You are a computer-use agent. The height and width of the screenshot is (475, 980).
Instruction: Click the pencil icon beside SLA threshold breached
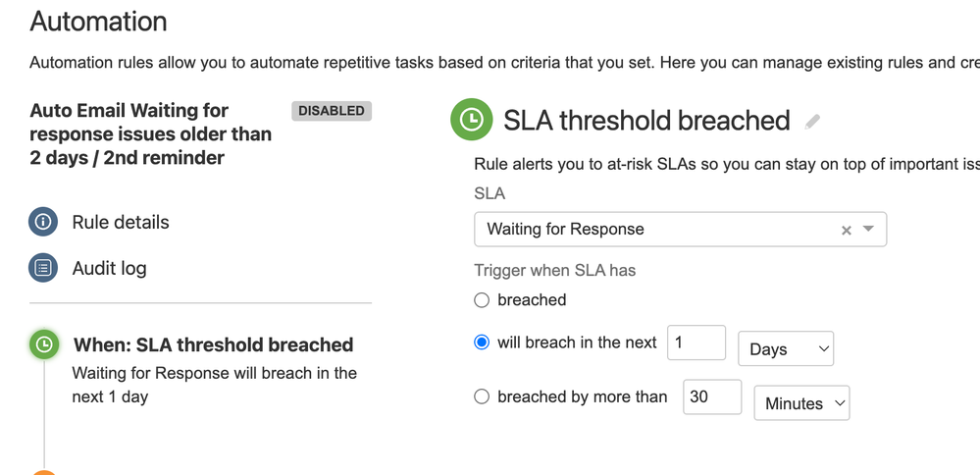(812, 122)
